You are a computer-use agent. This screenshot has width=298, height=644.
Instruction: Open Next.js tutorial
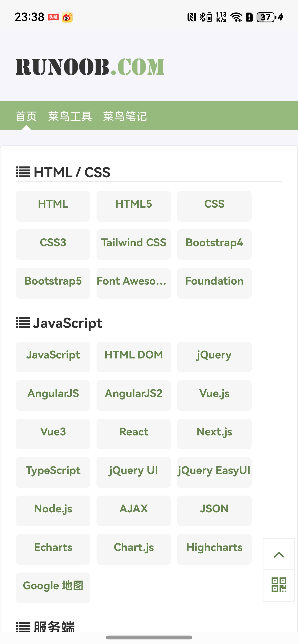click(214, 434)
